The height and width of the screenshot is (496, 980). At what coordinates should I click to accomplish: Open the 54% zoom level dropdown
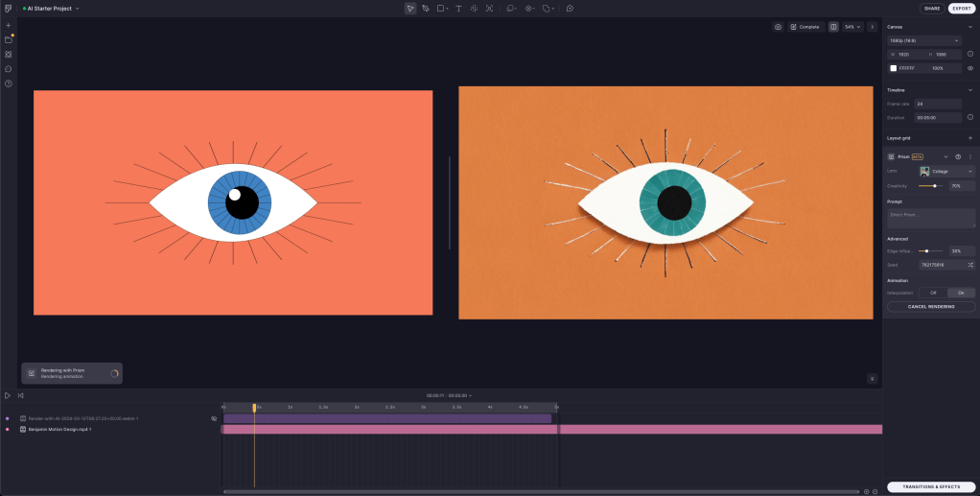852,27
